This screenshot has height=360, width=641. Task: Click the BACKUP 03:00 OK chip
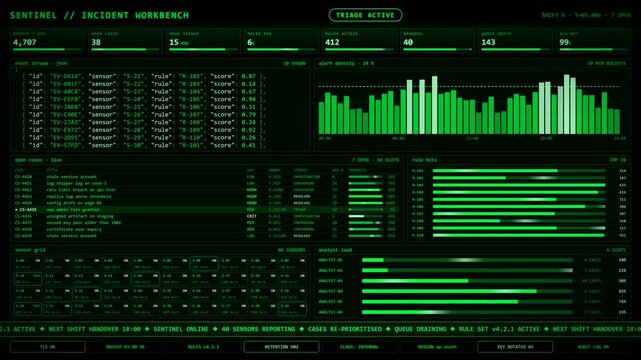point(126,347)
